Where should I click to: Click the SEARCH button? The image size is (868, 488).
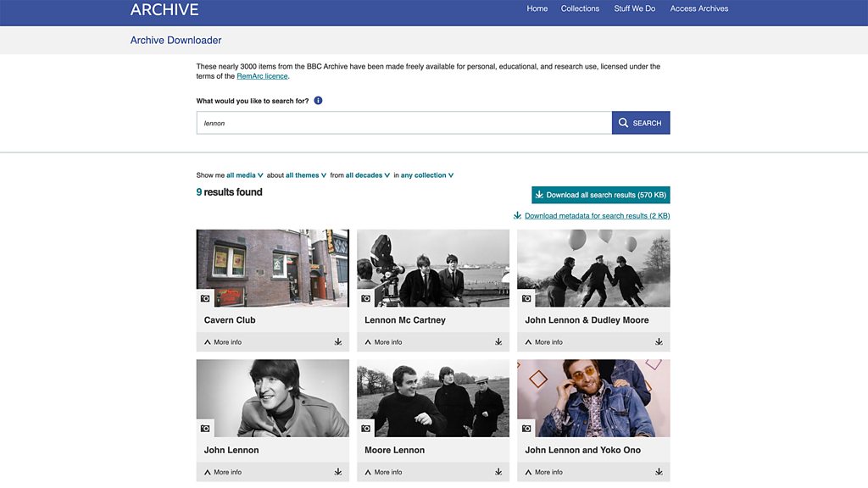[x=641, y=123]
